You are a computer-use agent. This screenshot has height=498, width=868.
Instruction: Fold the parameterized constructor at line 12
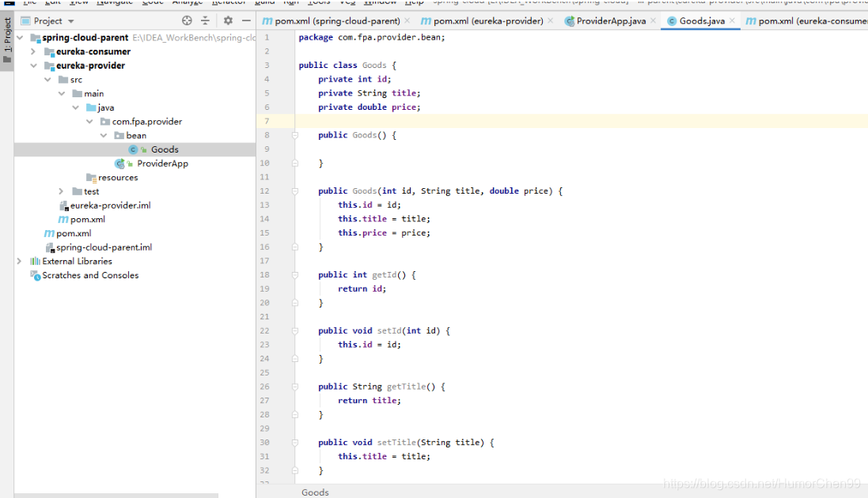(x=295, y=191)
